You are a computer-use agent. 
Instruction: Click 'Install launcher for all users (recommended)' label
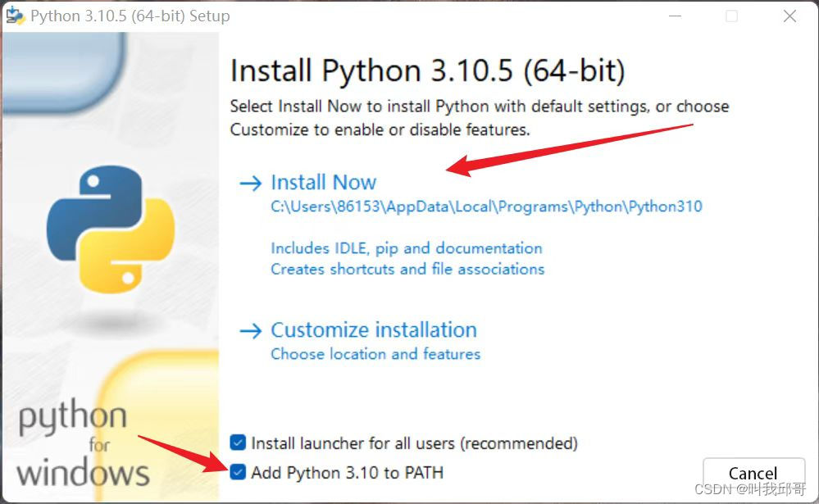pyautogui.click(x=414, y=443)
